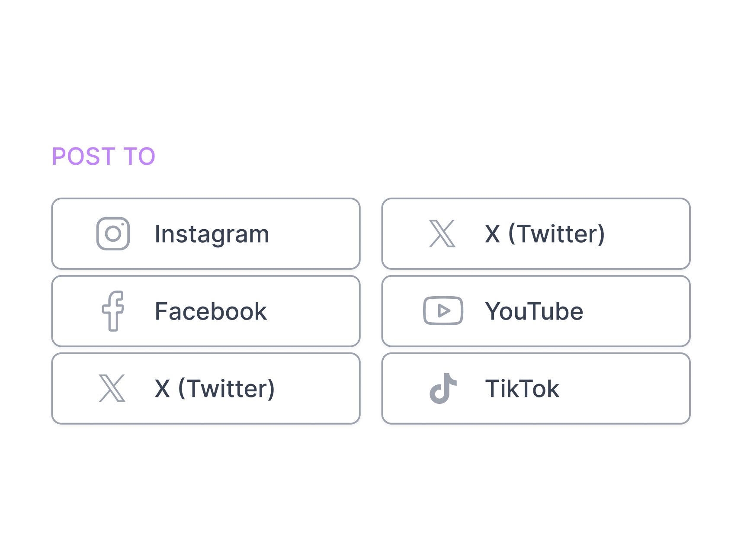Select the X (Twitter) button in the right column
The width and height of the screenshot is (744, 560).
tap(536, 234)
